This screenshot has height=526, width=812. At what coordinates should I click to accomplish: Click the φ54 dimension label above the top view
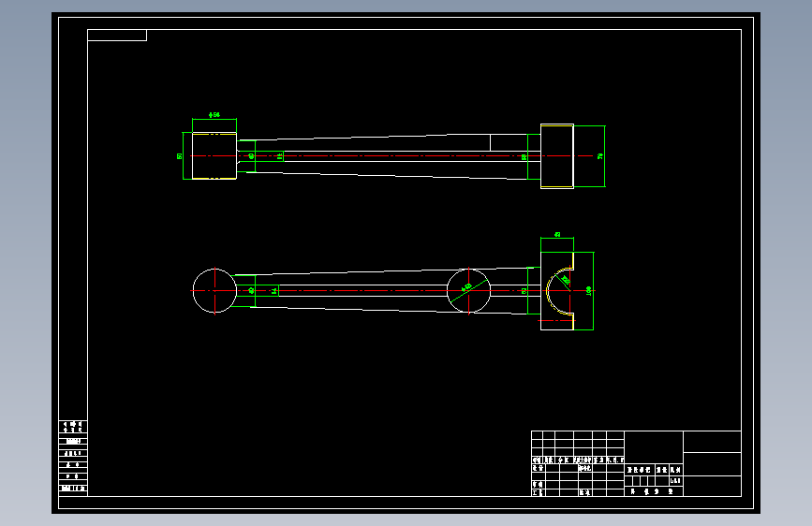[214, 115]
